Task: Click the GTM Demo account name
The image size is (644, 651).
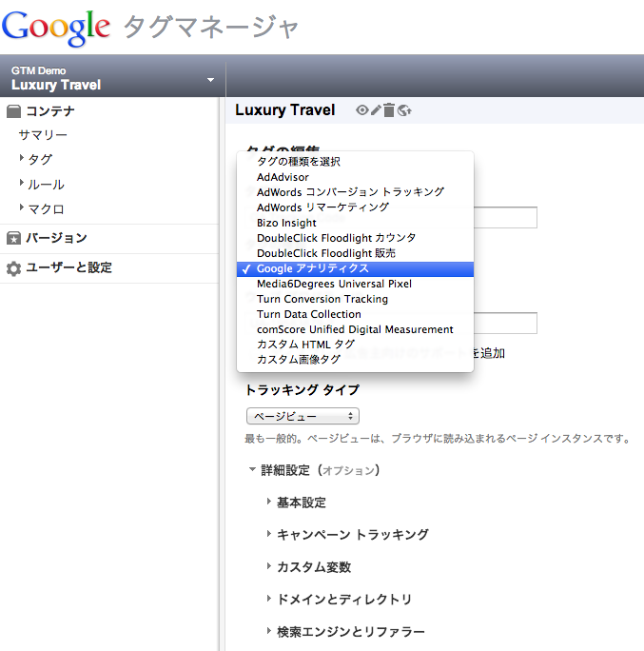Action: coord(39,70)
